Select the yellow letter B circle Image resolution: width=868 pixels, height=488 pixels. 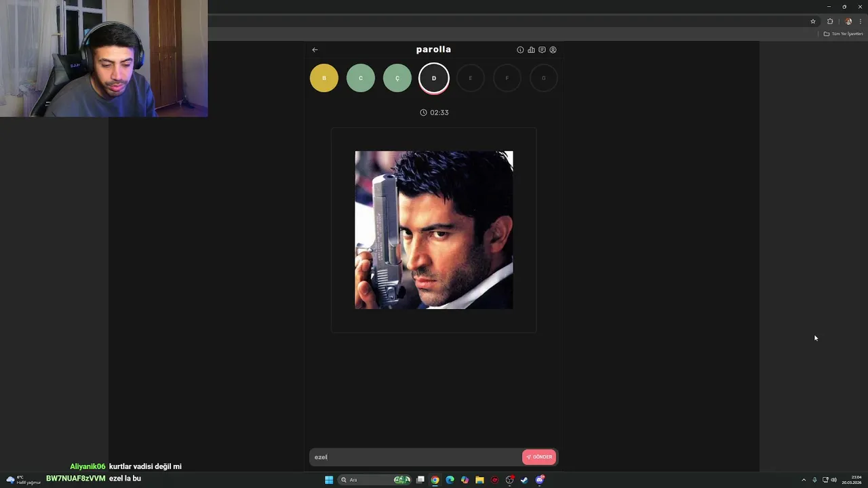pyautogui.click(x=324, y=78)
